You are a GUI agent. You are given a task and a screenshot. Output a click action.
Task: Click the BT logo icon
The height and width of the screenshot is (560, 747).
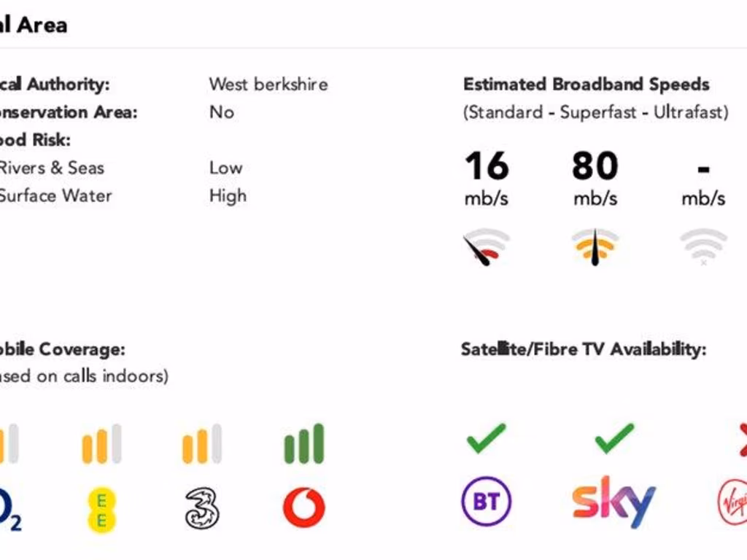coord(487,502)
